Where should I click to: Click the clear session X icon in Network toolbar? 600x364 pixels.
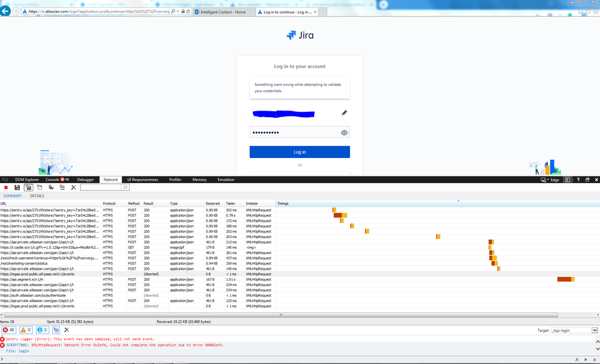click(73, 187)
